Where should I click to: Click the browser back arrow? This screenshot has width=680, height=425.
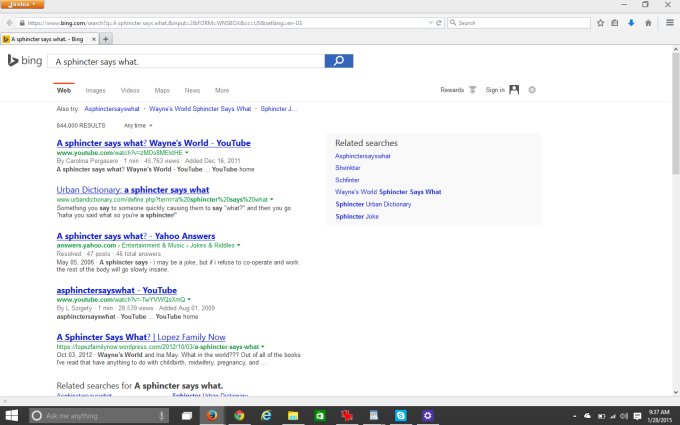click(x=9, y=23)
